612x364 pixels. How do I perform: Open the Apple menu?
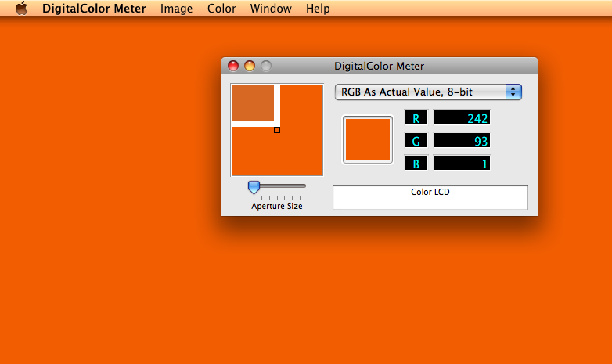(x=22, y=8)
